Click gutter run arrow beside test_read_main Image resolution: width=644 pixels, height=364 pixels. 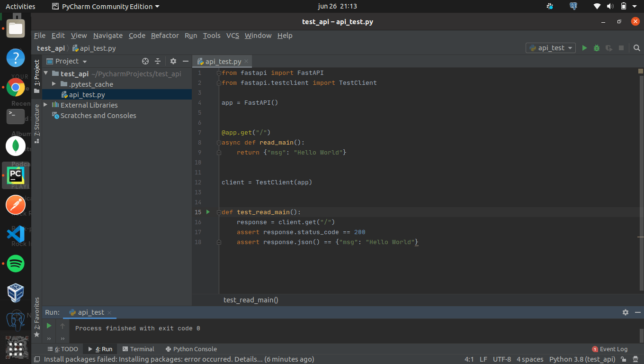point(208,212)
